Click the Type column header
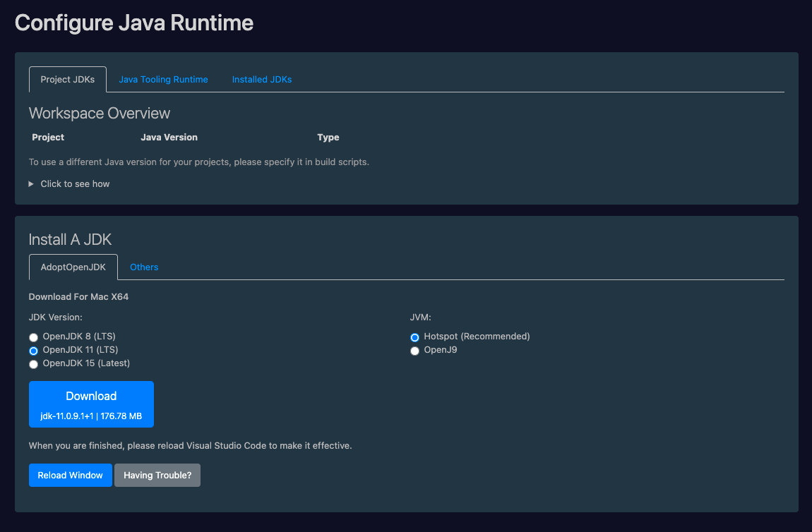This screenshot has width=812, height=532. pyautogui.click(x=328, y=137)
